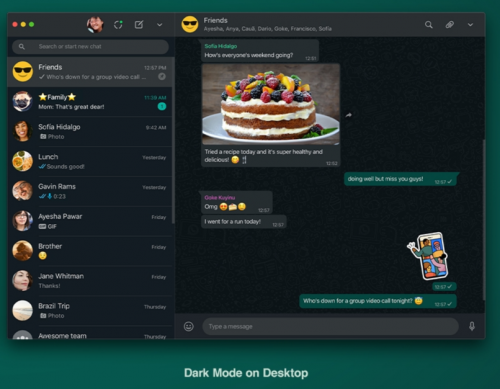View the cake photo in full
Screen dimensions: 500x389
(x=271, y=104)
